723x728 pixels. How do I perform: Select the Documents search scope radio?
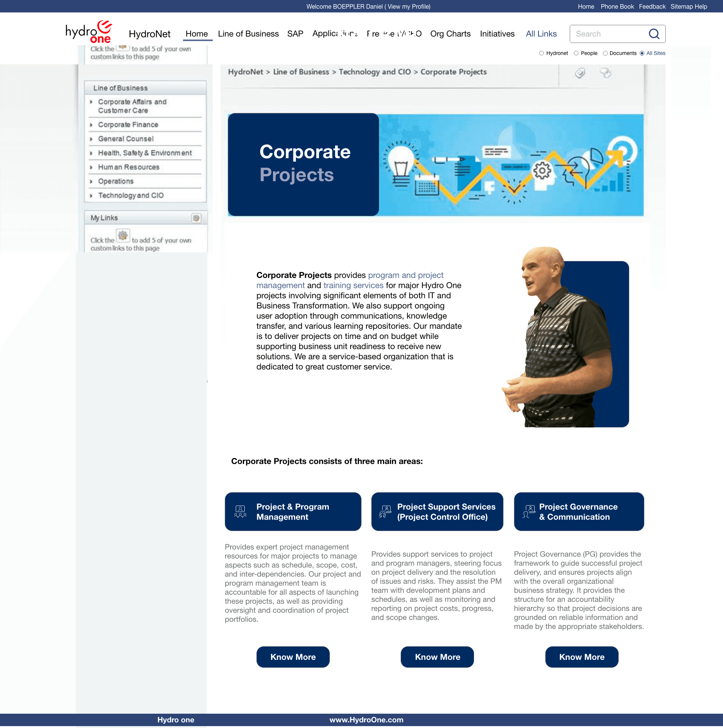coord(605,53)
